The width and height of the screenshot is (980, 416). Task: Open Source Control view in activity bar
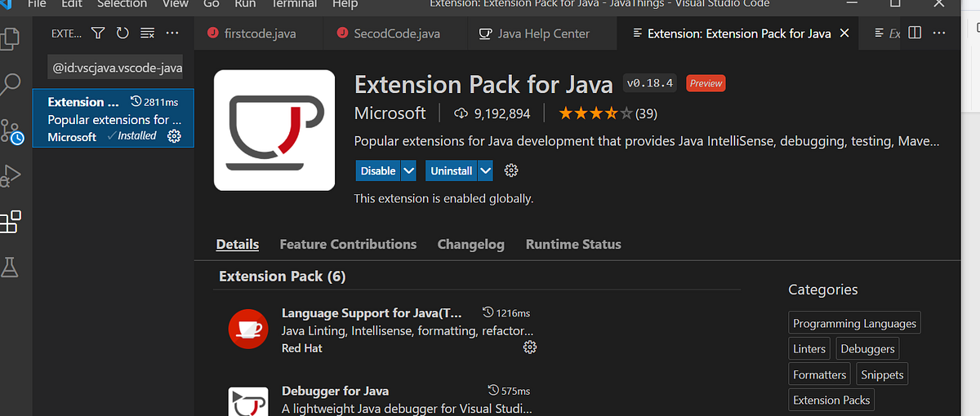[x=11, y=131]
